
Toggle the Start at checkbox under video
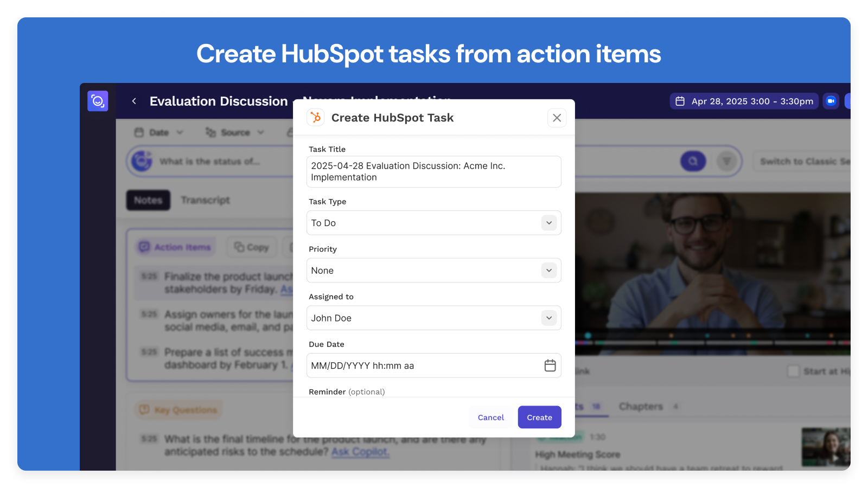pos(793,371)
